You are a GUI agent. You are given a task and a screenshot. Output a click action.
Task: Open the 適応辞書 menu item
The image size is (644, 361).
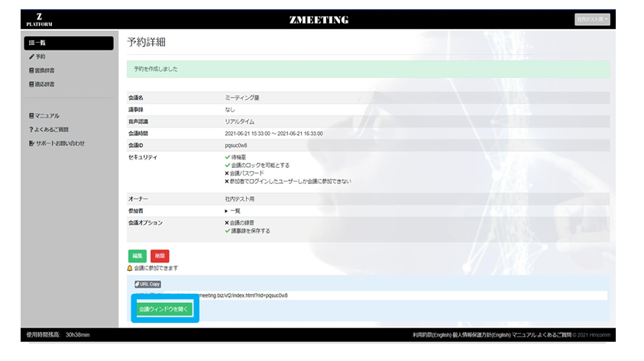(x=42, y=84)
